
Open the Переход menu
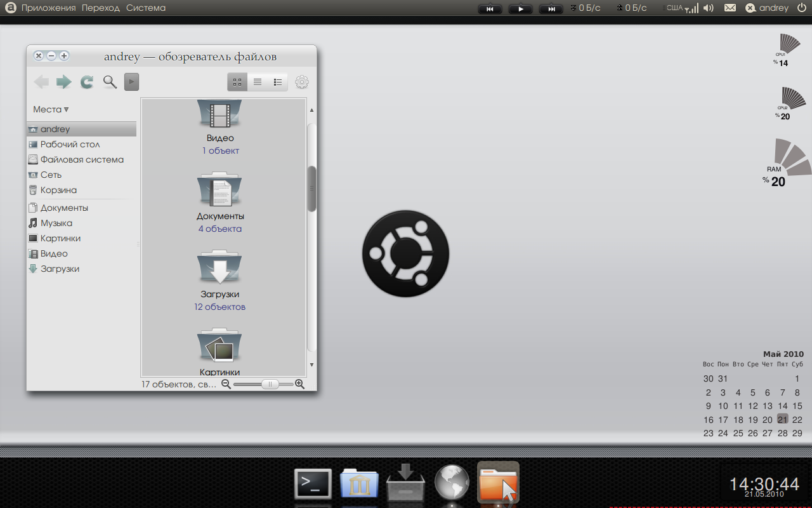(101, 8)
